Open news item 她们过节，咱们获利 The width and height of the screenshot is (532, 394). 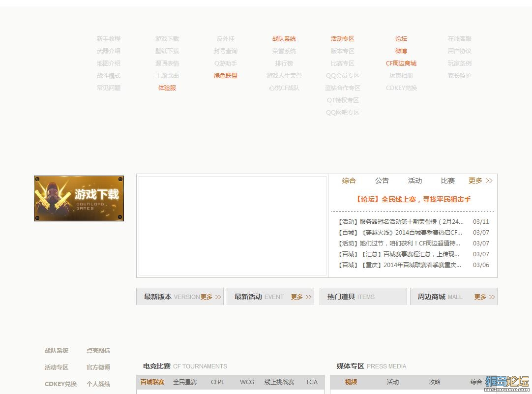click(x=399, y=243)
